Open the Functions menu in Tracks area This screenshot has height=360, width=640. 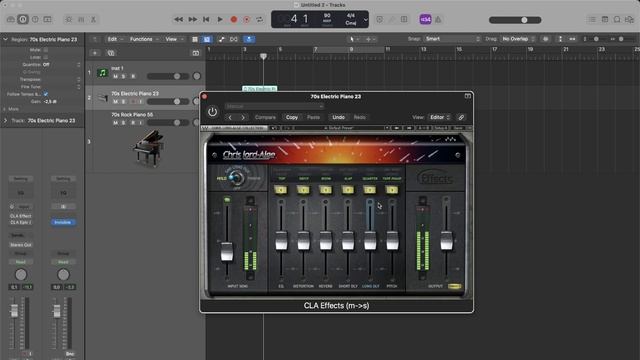click(x=144, y=39)
